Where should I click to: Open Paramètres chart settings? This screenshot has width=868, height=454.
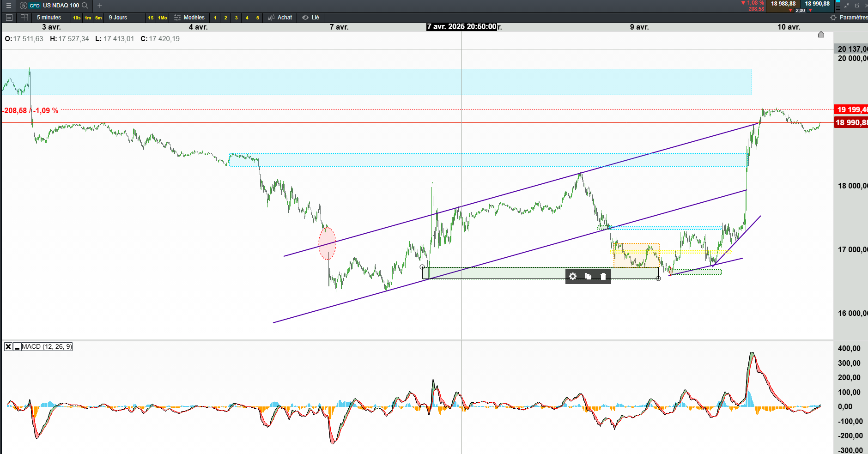pyautogui.click(x=849, y=18)
